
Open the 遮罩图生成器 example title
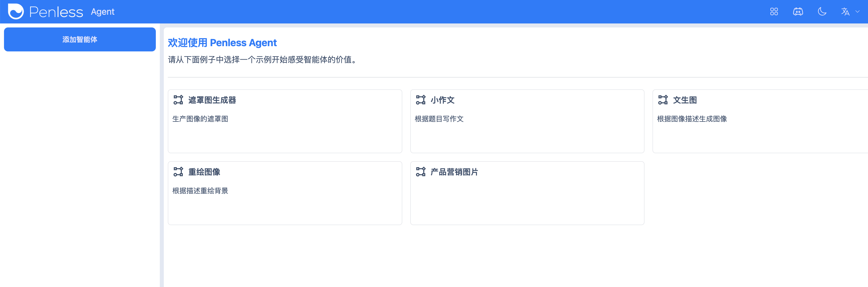212,100
